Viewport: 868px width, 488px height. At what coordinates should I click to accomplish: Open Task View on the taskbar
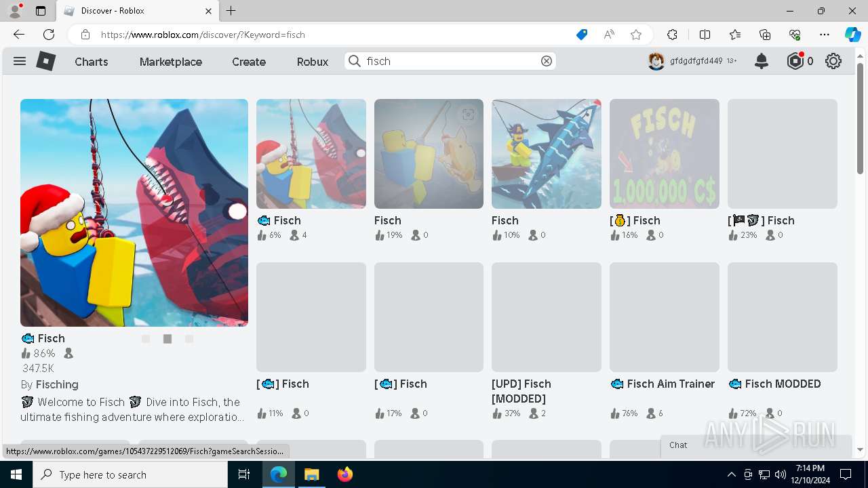coord(245,474)
